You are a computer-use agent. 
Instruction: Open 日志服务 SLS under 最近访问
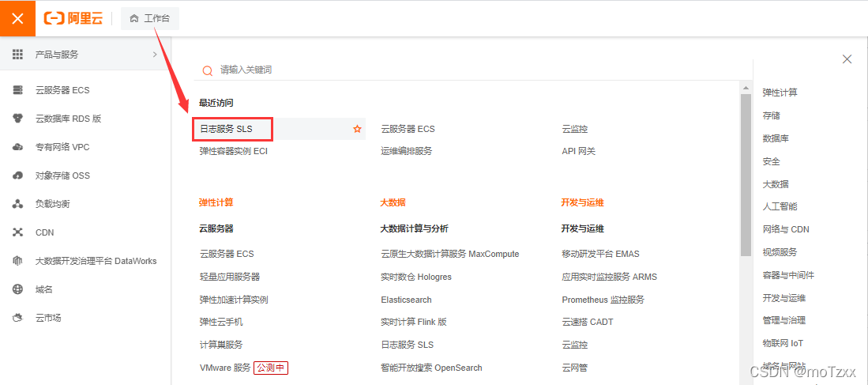(226, 129)
